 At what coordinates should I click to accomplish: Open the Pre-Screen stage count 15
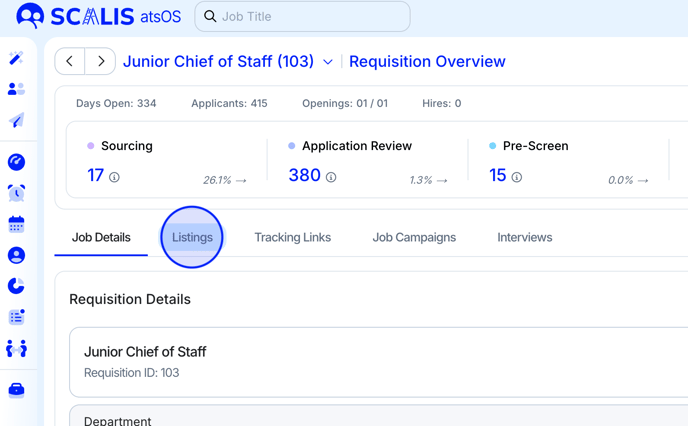click(x=497, y=175)
